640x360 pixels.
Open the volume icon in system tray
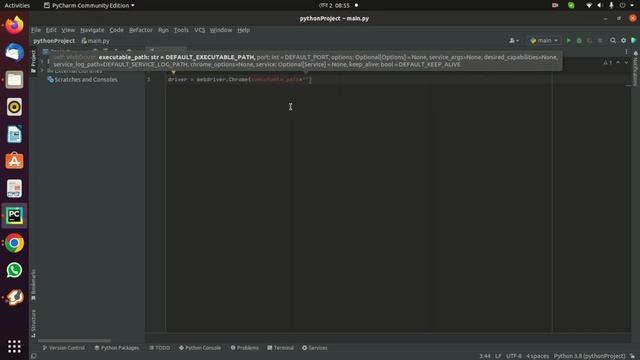coord(600,5)
